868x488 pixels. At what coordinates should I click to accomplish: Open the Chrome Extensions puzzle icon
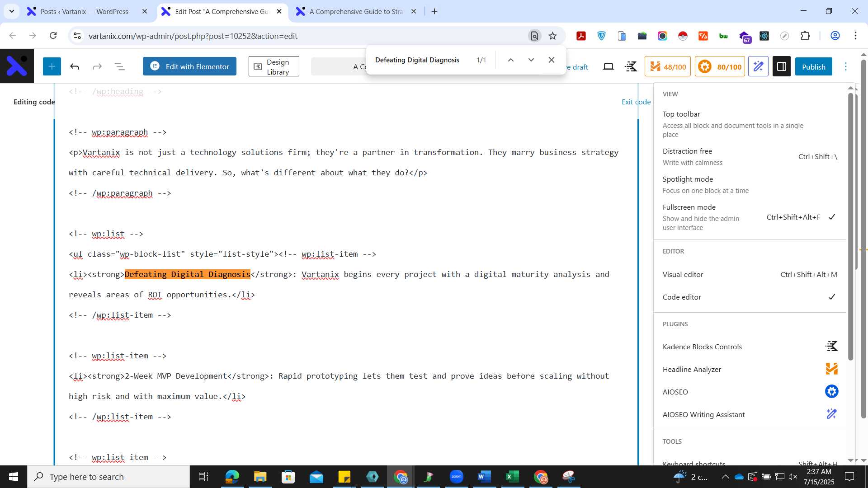coord(805,36)
